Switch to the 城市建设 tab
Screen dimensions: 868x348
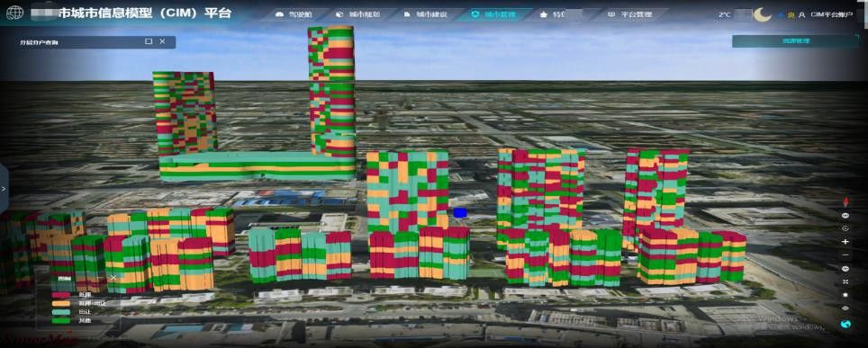click(x=426, y=14)
